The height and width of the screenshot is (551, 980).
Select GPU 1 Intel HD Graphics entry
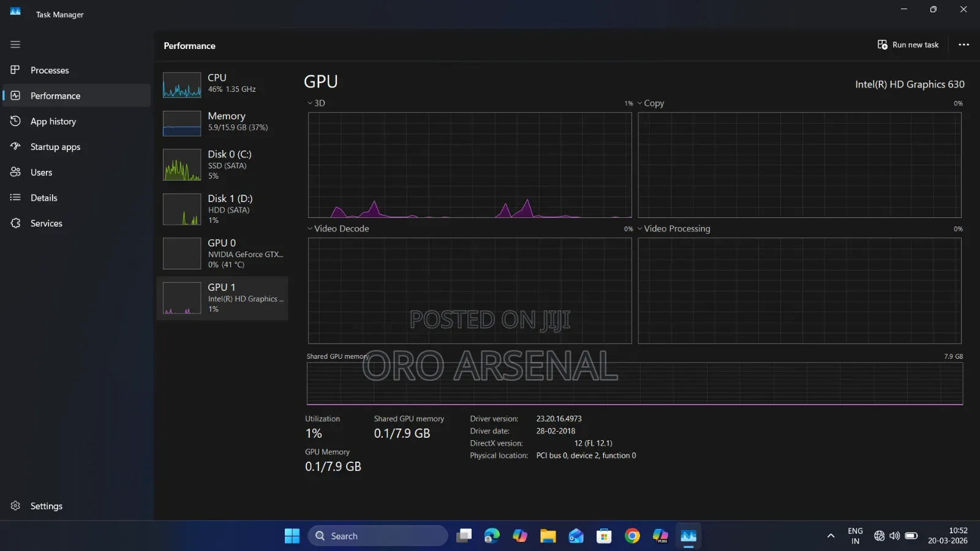[222, 298]
